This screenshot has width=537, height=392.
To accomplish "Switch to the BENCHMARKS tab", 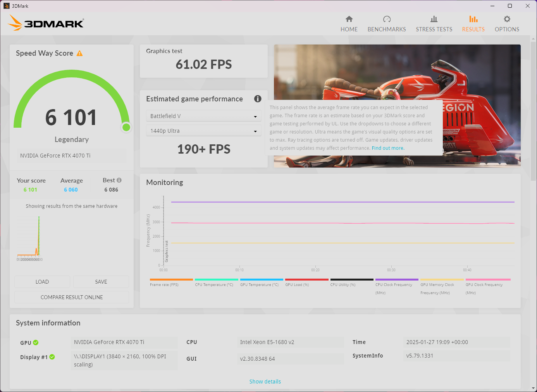I will pos(387,29).
